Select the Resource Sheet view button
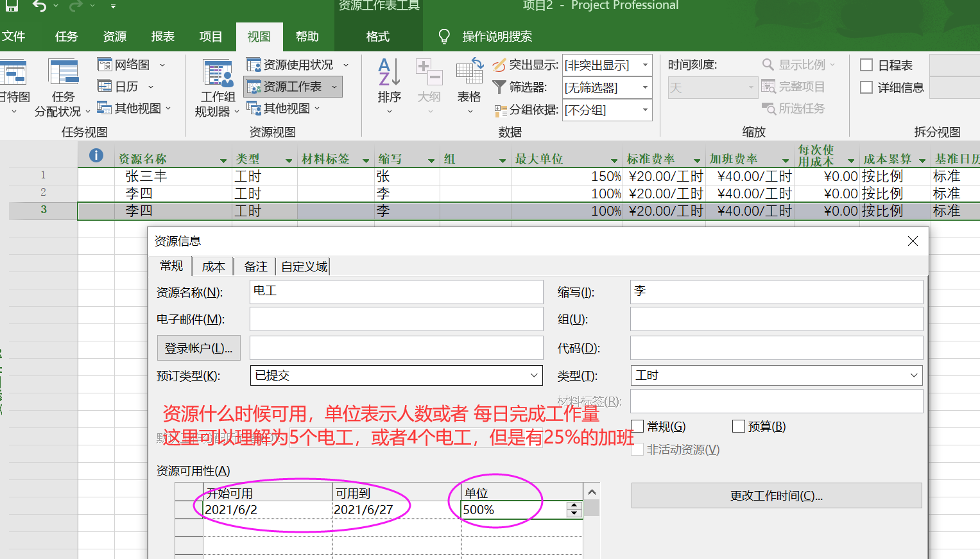The height and width of the screenshot is (559, 980). point(293,87)
